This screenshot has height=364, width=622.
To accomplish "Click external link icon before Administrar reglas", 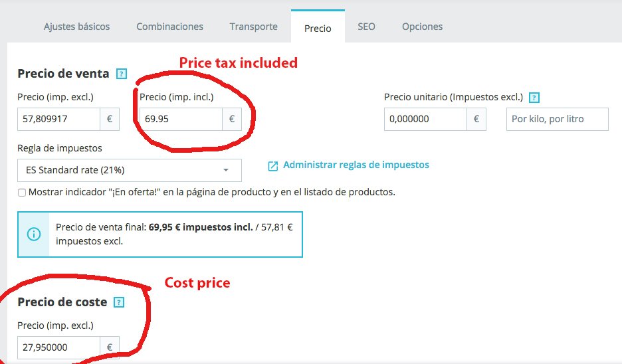I will click(273, 166).
